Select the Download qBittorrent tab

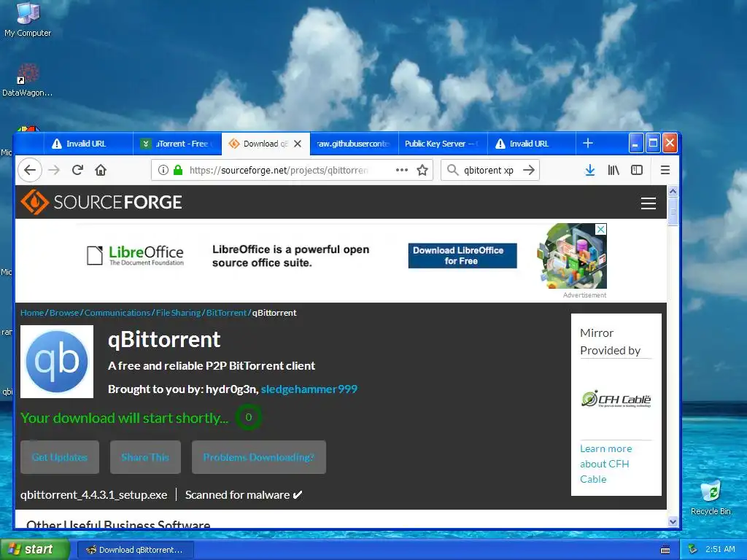(x=266, y=144)
